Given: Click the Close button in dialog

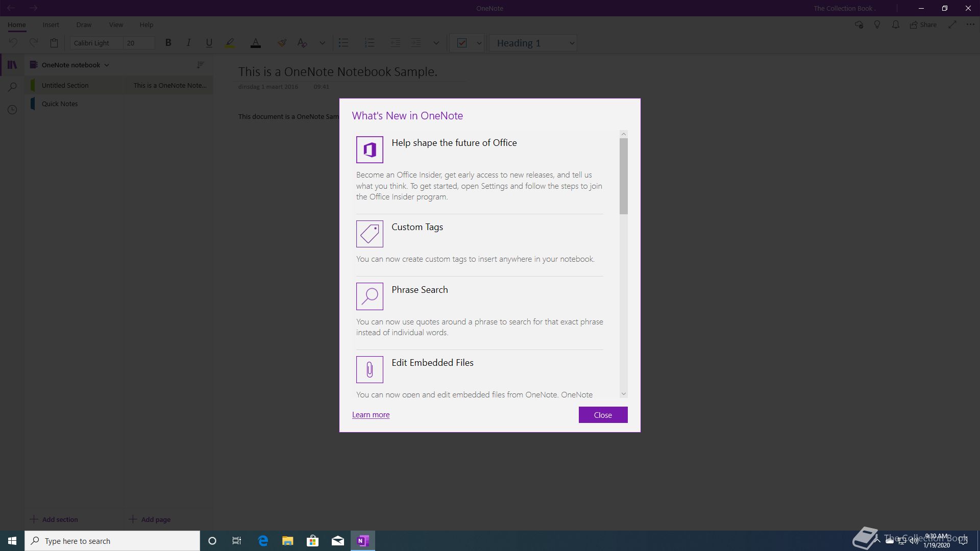Looking at the screenshot, I should click(603, 415).
